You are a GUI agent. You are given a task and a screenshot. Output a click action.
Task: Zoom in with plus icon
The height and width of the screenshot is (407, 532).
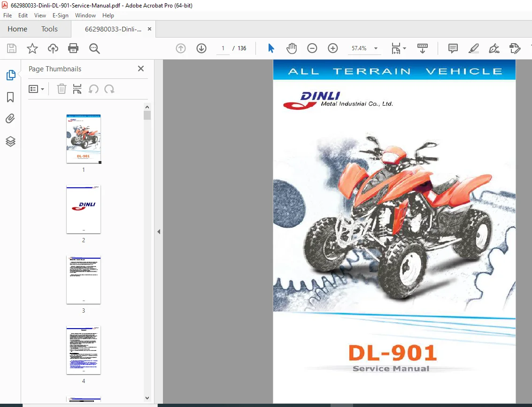(x=333, y=48)
